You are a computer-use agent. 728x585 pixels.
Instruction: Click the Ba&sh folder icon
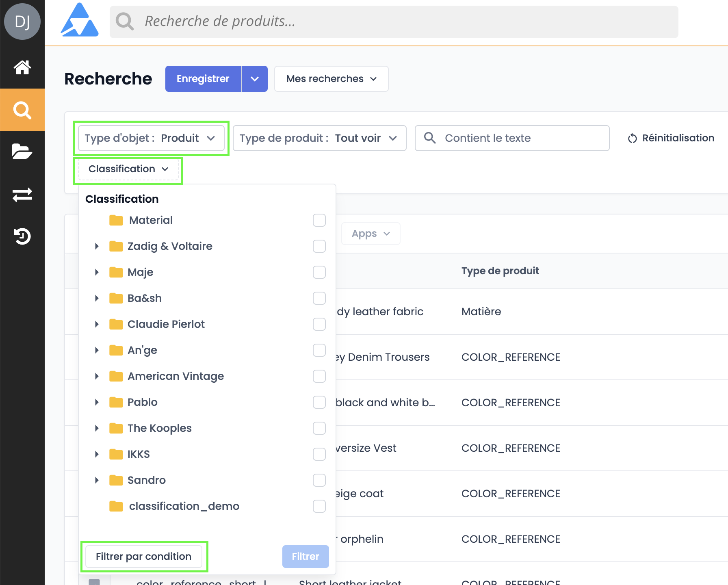coord(116,298)
